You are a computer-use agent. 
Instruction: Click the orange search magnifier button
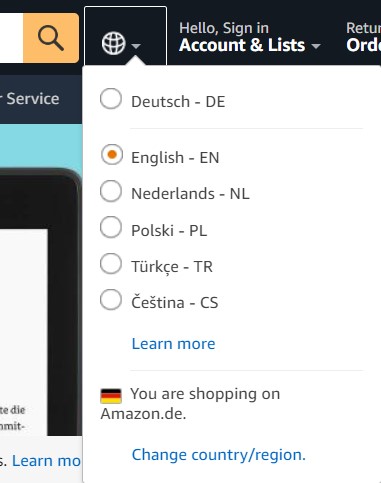click(x=51, y=38)
